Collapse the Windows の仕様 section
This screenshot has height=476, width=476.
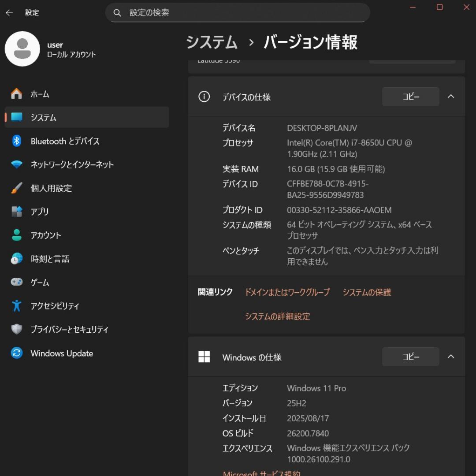coord(451,357)
